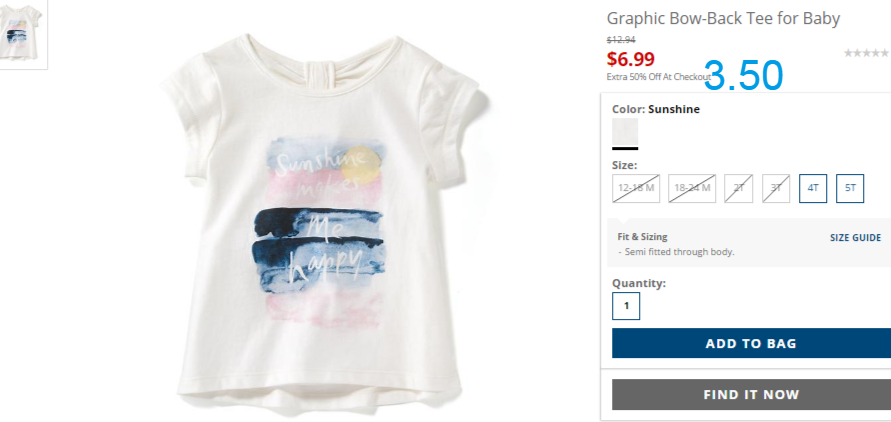Click the red $6.99 sale price
The height and width of the screenshot is (422, 891).
630,59
